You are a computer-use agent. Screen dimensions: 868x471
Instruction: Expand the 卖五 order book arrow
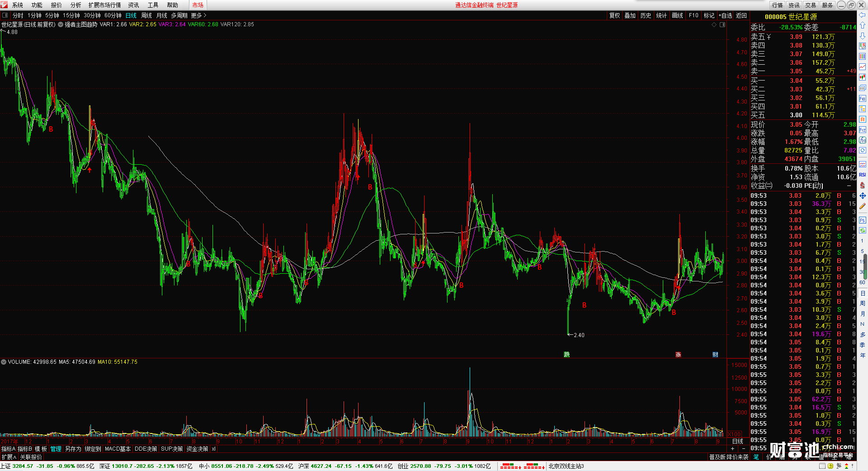click(769, 37)
